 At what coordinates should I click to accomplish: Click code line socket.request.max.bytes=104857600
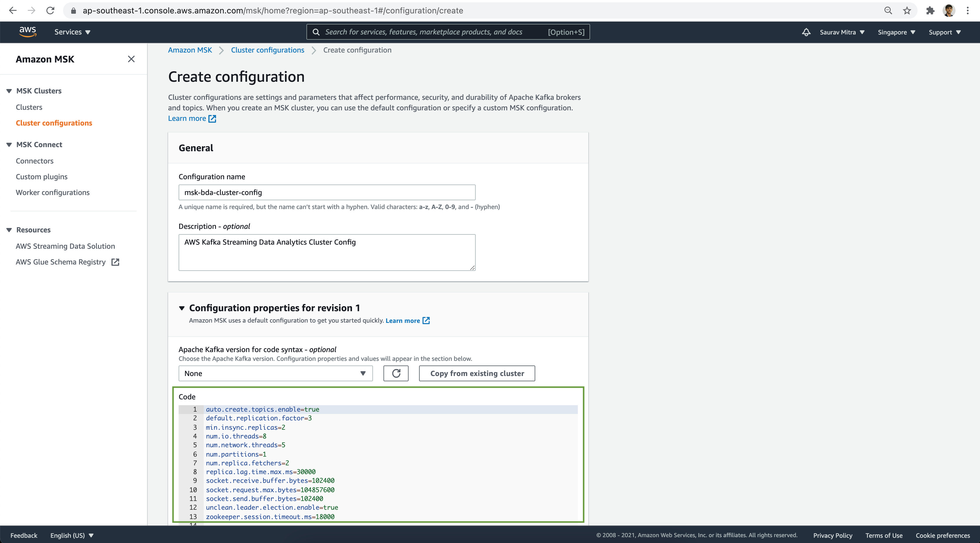click(x=270, y=490)
